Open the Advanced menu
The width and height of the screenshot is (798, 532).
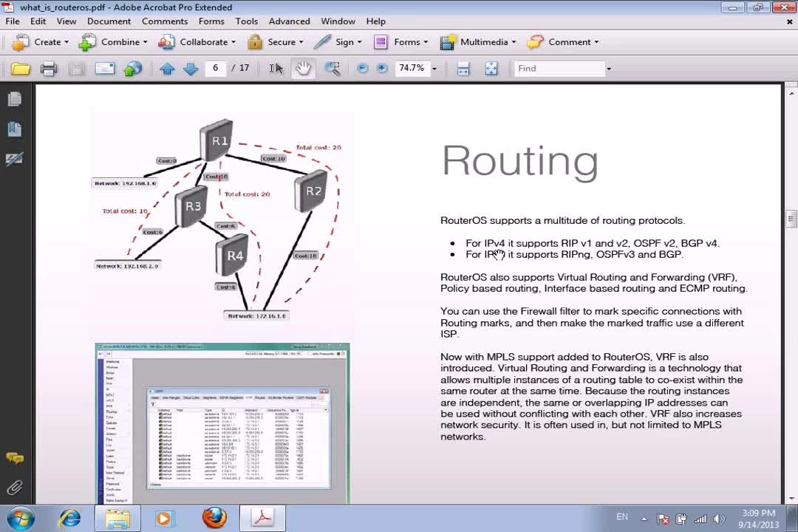tap(289, 21)
